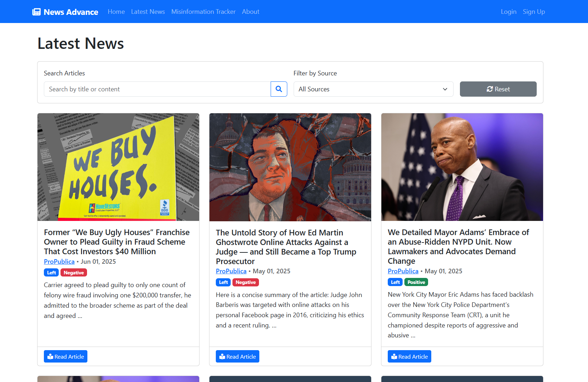
Task: Click the News Advance brand name
Action: 71,12
